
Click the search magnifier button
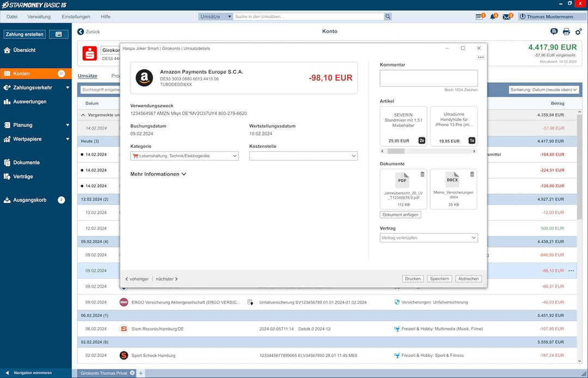coord(388,16)
